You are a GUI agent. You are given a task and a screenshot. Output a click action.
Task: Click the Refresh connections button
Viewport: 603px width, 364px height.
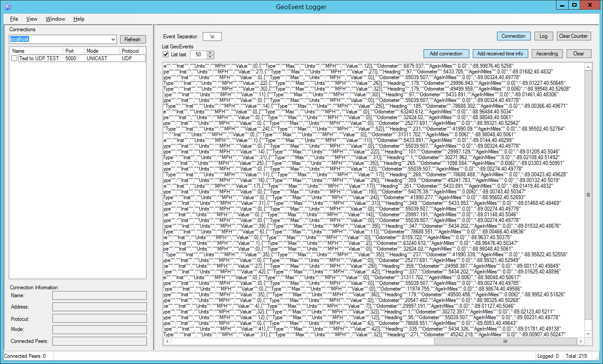132,40
